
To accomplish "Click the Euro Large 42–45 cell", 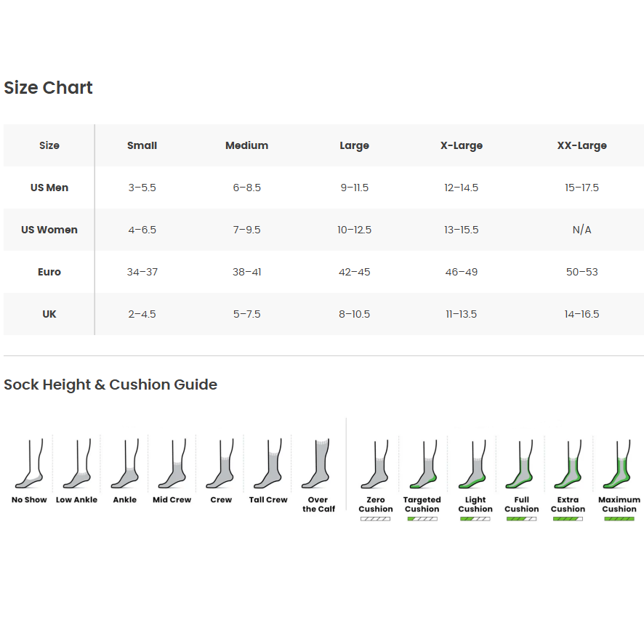I will (354, 272).
